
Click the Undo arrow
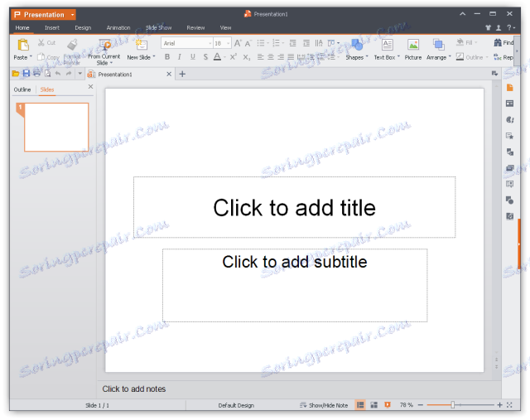pyautogui.click(x=58, y=74)
